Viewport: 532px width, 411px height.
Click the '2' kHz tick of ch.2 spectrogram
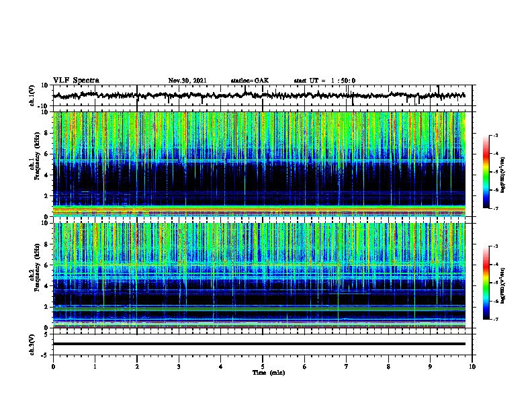47,307
